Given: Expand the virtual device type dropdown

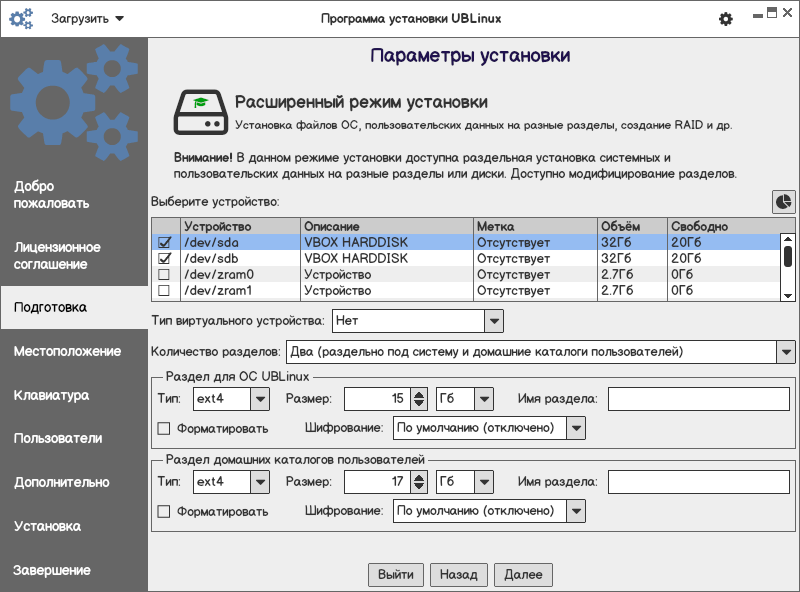Looking at the screenshot, I should tap(493, 321).
